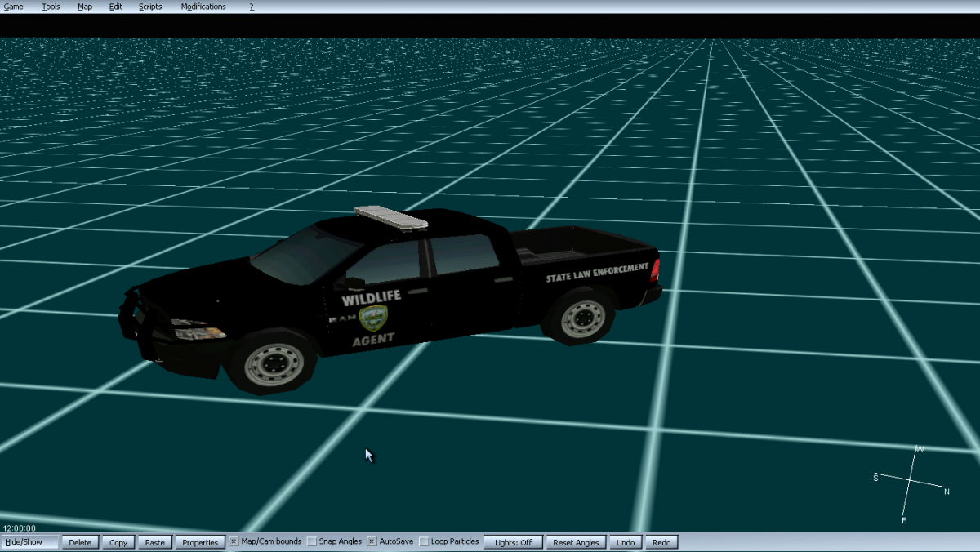Open the question mark help menu
This screenshot has height=552, width=980.
pos(252,7)
